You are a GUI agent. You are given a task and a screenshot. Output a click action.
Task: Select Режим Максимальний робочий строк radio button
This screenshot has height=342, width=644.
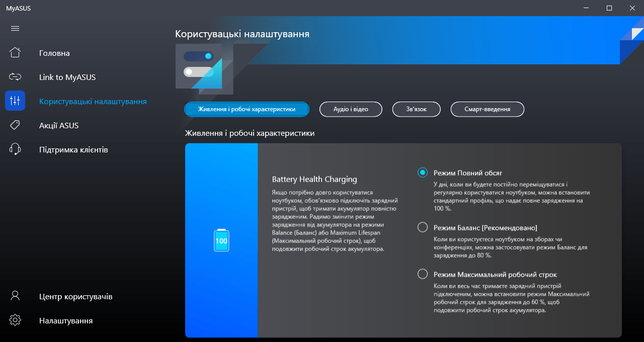[x=423, y=274]
